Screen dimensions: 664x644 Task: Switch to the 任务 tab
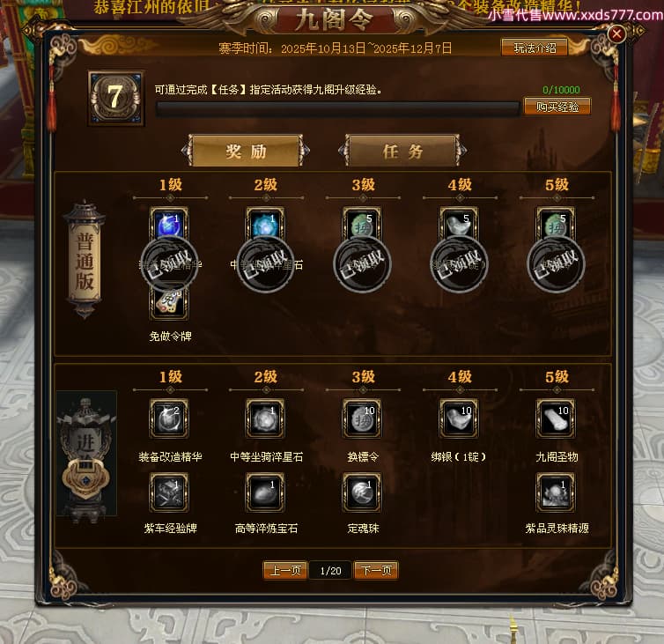402,151
